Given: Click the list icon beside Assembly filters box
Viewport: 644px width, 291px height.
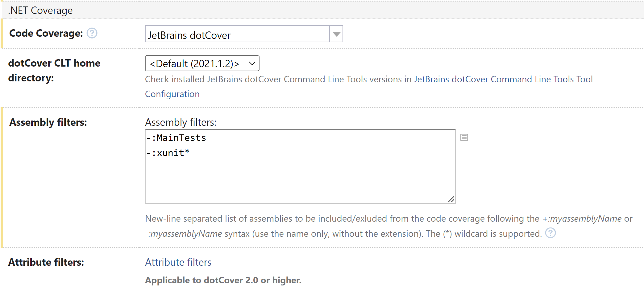Looking at the screenshot, I should (463, 137).
